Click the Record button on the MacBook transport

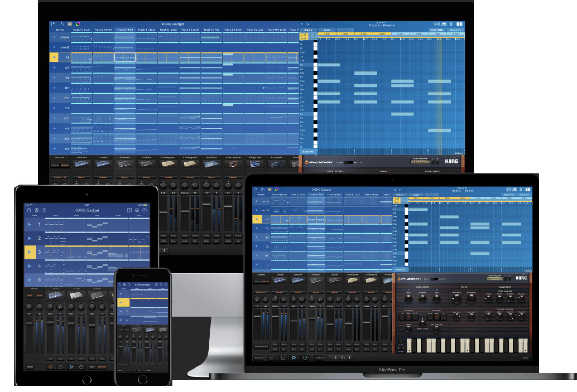pyautogui.click(x=271, y=358)
